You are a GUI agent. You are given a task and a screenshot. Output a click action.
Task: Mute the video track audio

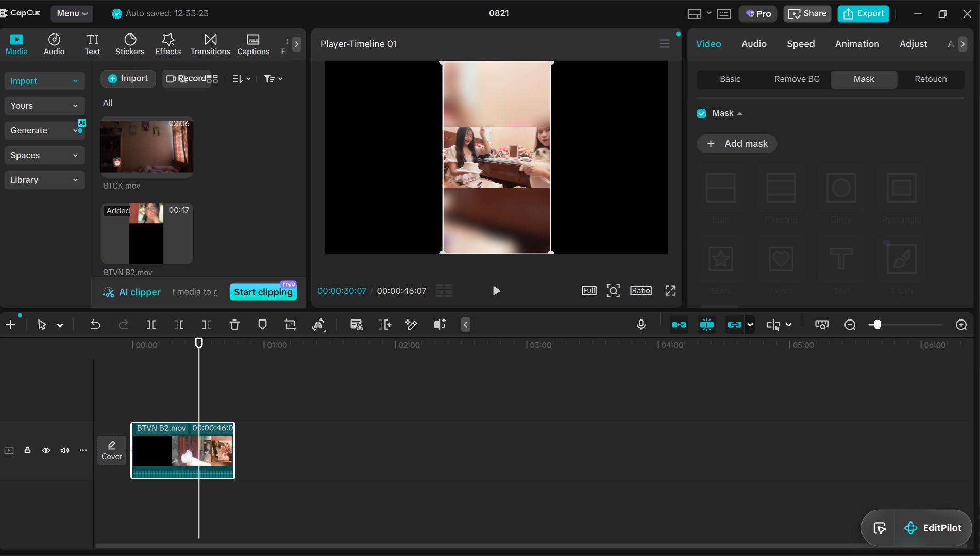coord(64,450)
